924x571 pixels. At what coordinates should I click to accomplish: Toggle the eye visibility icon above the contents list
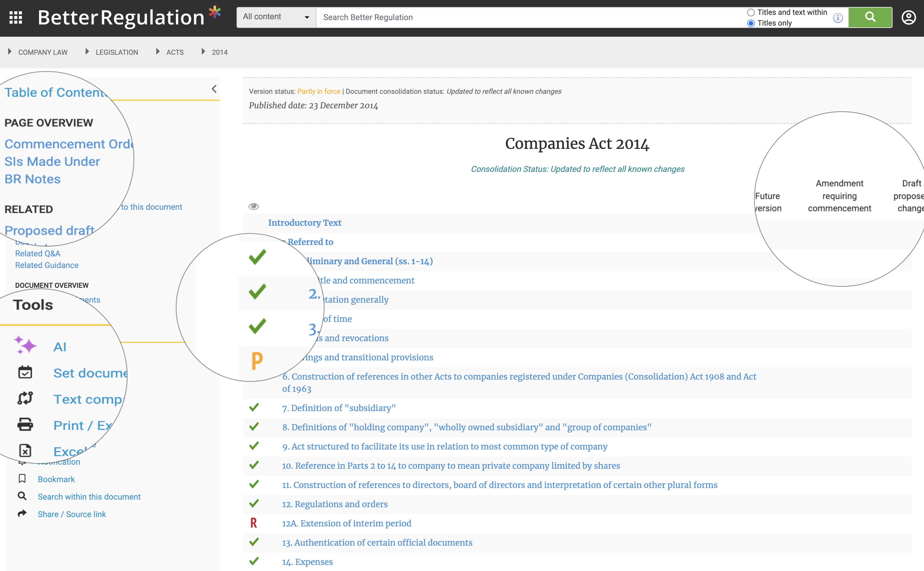tap(254, 206)
